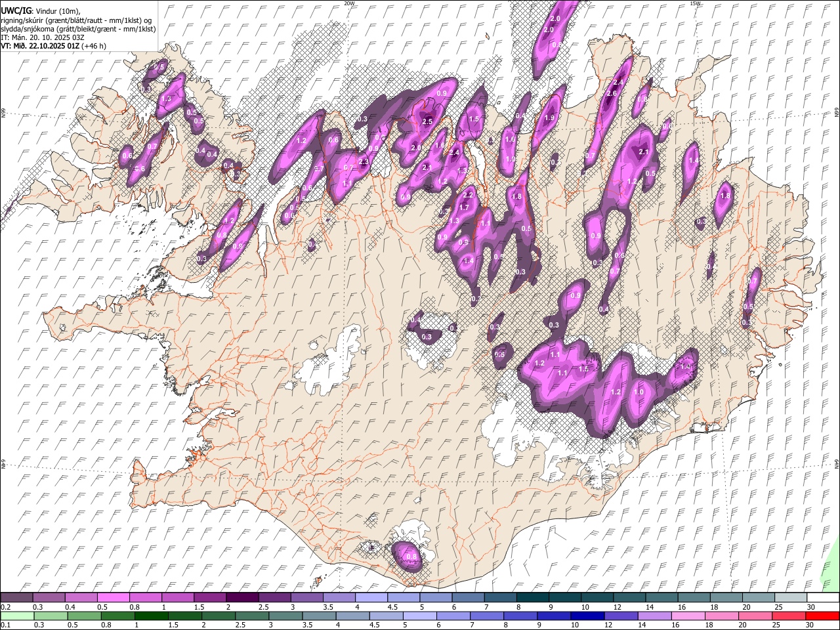The width and height of the screenshot is (840, 630).
Task: Click the 20W longitude label
Action: pos(350,3)
